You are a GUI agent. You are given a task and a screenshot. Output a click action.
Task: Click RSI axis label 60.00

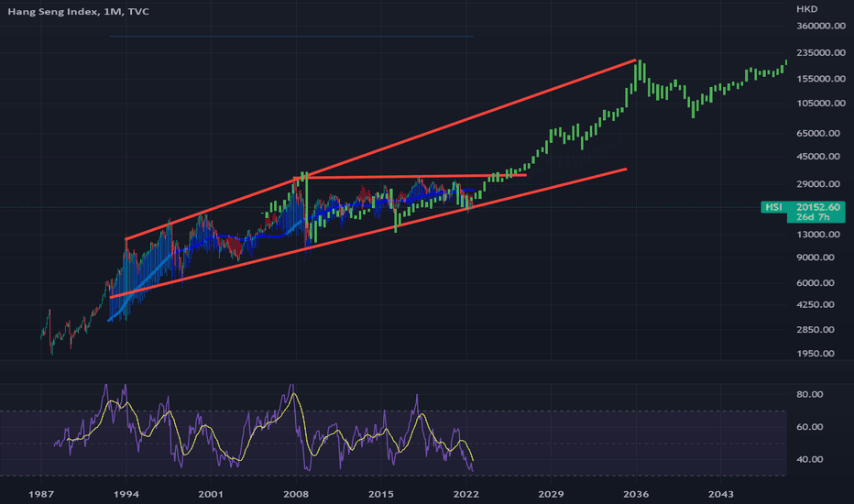809,427
